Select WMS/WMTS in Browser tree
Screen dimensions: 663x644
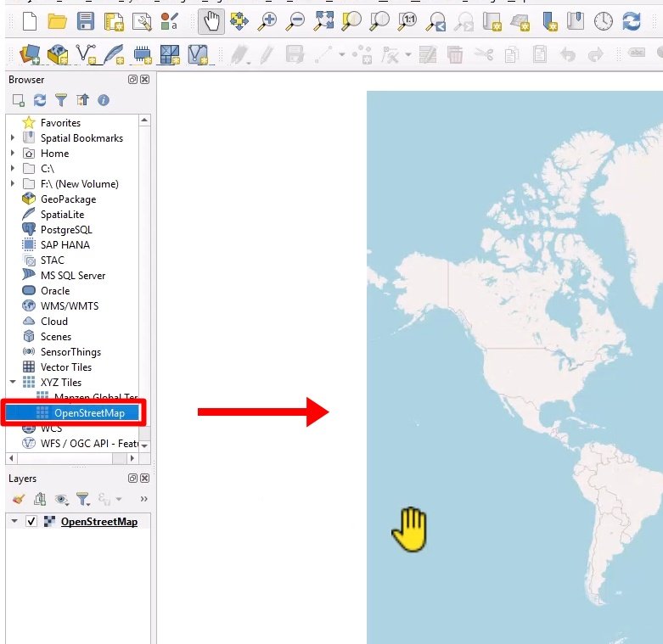tap(70, 306)
